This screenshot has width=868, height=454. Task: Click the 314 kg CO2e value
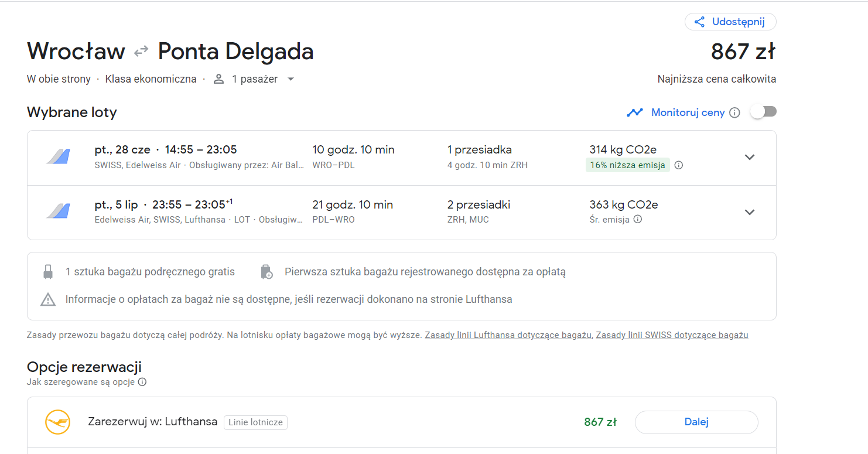point(623,149)
